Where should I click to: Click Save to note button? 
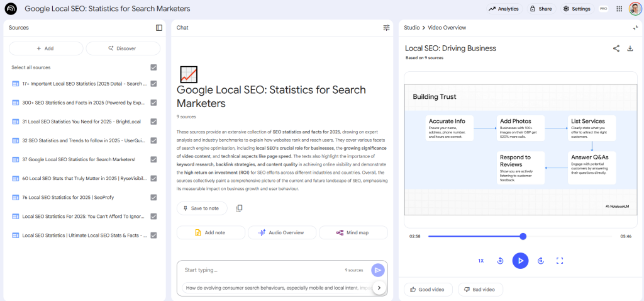202,208
